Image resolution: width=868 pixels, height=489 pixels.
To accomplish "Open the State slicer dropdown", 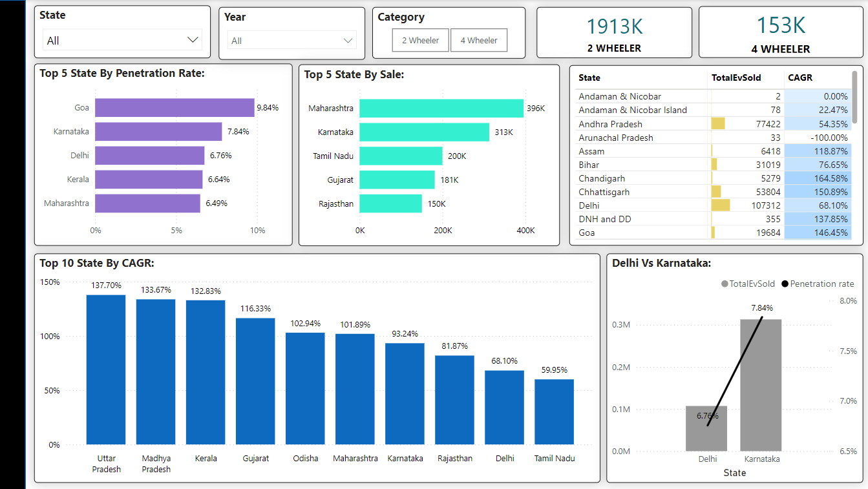I will click(122, 40).
